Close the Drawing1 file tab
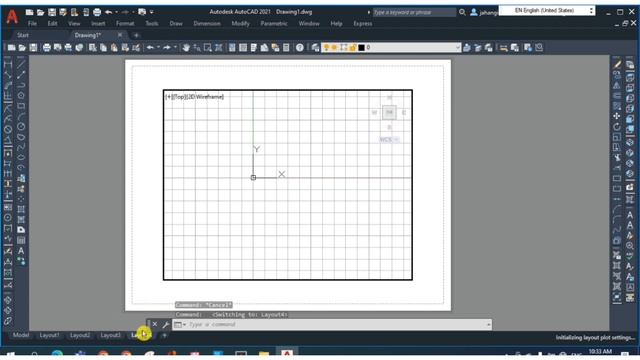Screen dimensions: 640x360 point(120,35)
